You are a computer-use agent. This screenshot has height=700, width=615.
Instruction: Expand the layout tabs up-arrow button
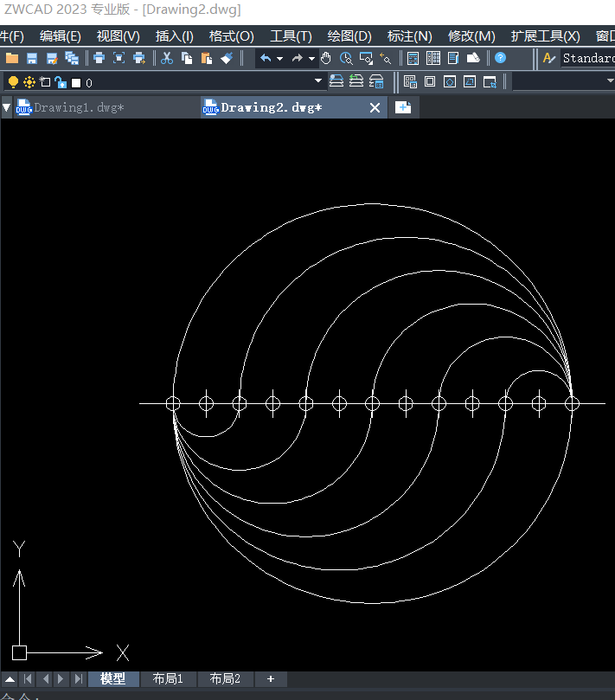pyautogui.click(x=10, y=679)
